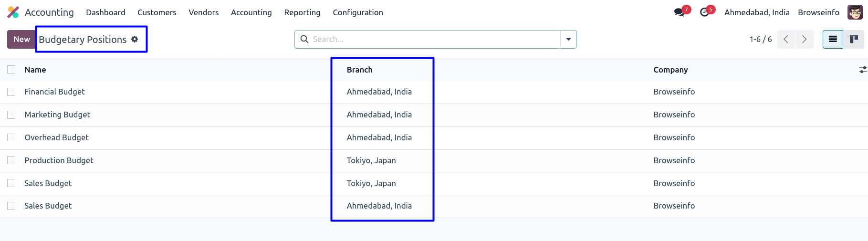Open the activities clock icon
This screenshot has height=241, width=868.
click(x=704, y=12)
